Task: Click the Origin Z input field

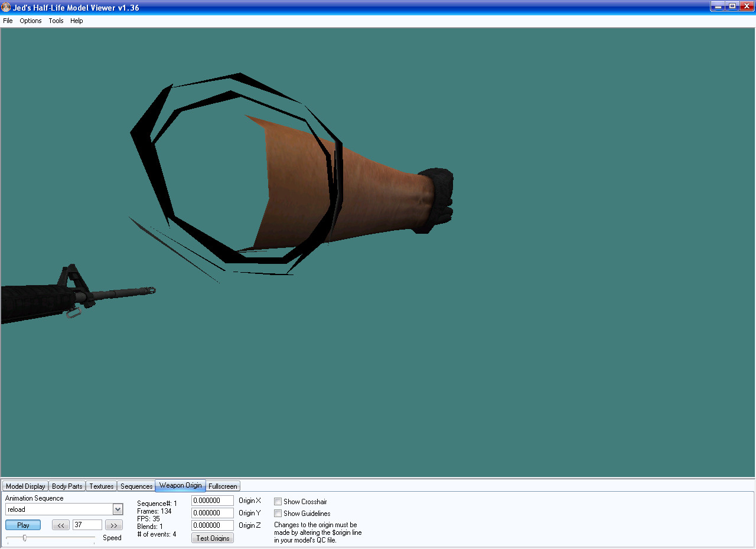Action: pos(213,525)
